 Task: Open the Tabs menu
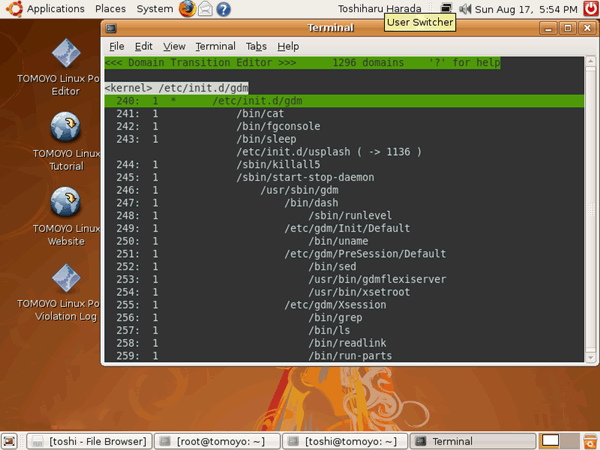[x=256, y=46]
